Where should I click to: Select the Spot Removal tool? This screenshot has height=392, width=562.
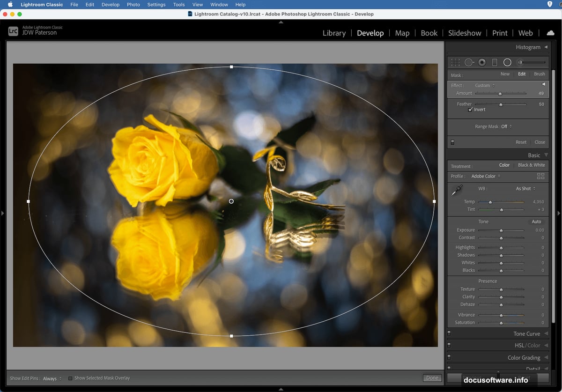coord(470,62)
